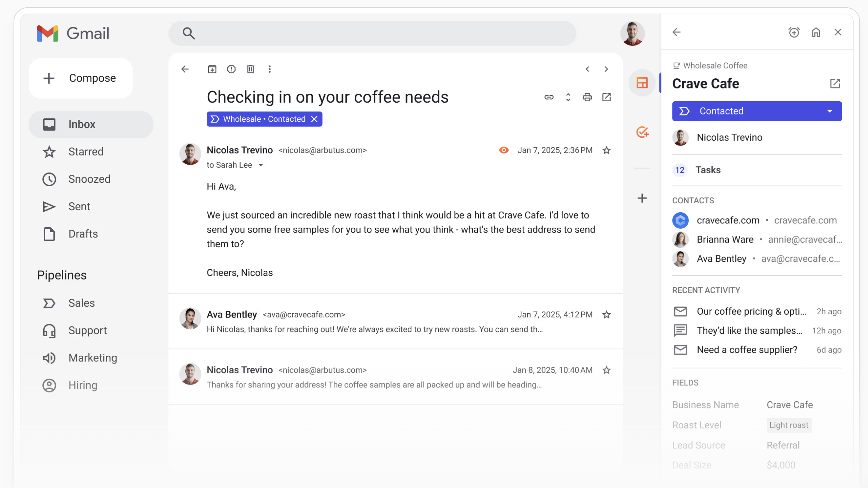Screen dimensions: 868x488
Task: Open the Inbox folder
Action: point(91,124)
